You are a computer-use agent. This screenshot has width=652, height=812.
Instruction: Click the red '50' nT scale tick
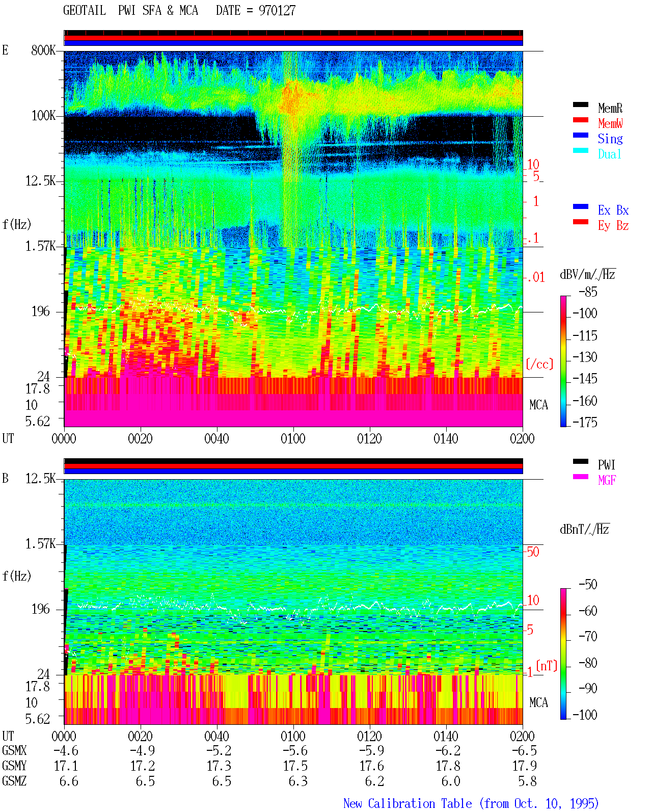point(533,552)
